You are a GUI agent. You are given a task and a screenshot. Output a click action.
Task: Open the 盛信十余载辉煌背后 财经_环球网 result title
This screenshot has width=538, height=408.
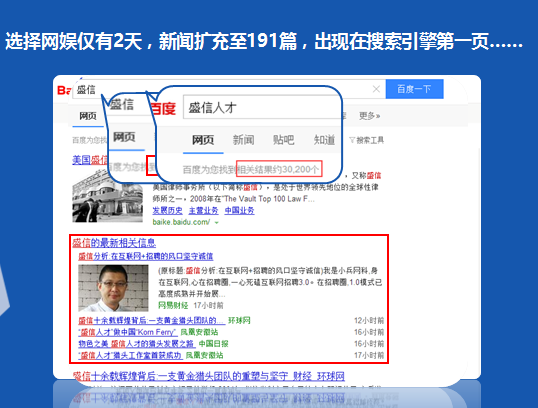click(x=209, y=376)
